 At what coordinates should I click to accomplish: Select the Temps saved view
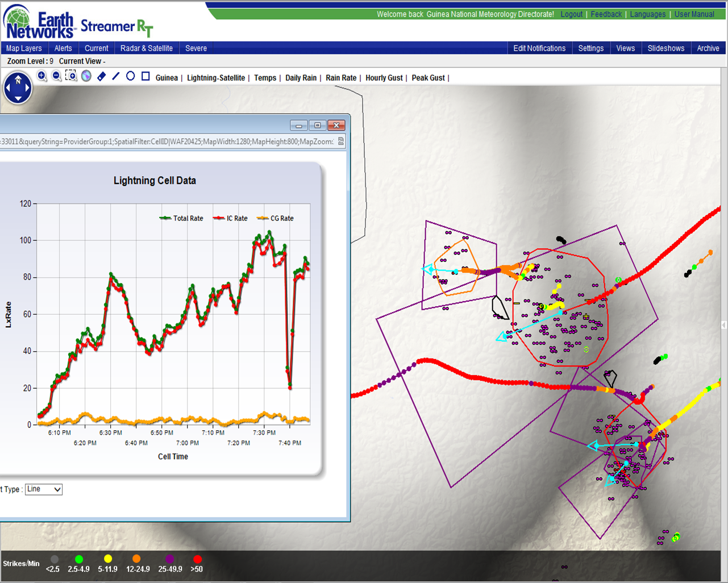(x=265, y=78)
